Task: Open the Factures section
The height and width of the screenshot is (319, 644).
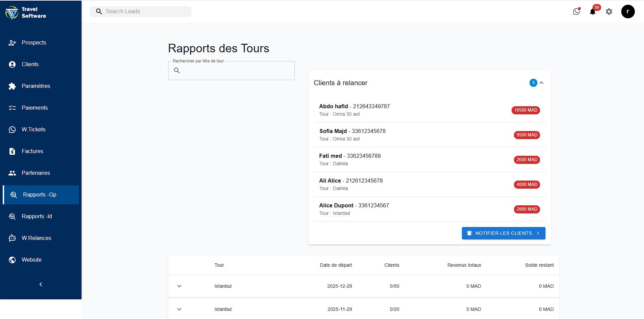Action: [x=32, y=151]
